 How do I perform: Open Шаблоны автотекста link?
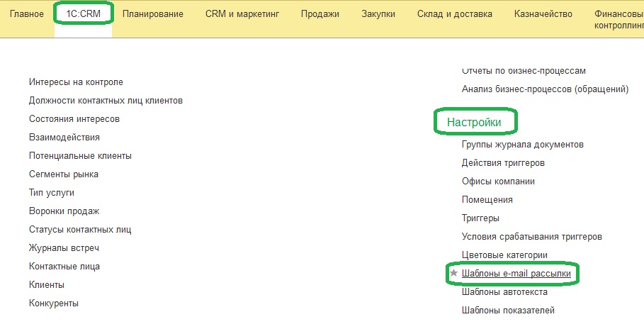504,291
